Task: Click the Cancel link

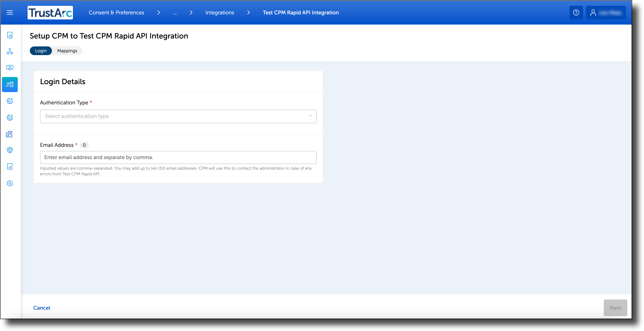Action: coord(42,308)
